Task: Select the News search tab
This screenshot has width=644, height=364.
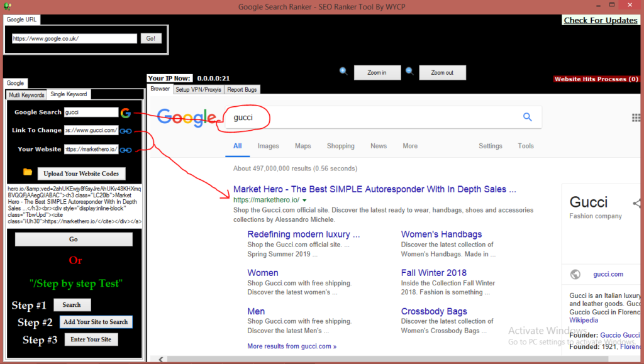Action: pyautogui.click(x=378, y=146)
